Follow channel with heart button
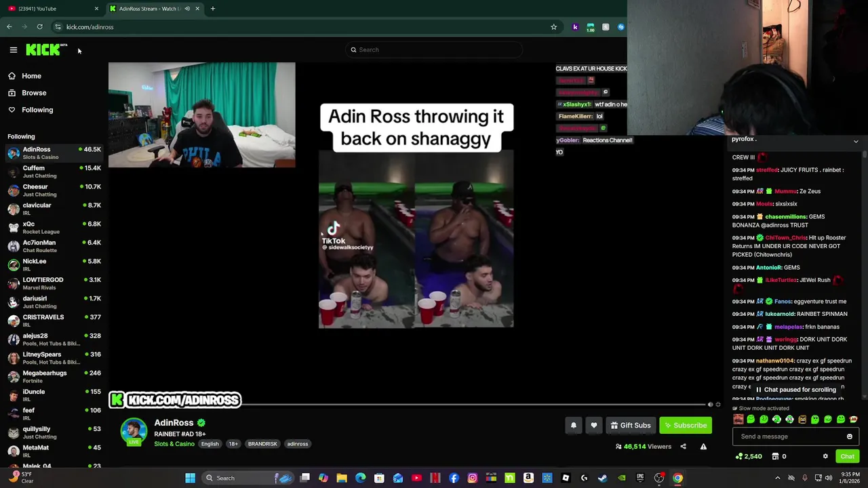 coord(593,425)
